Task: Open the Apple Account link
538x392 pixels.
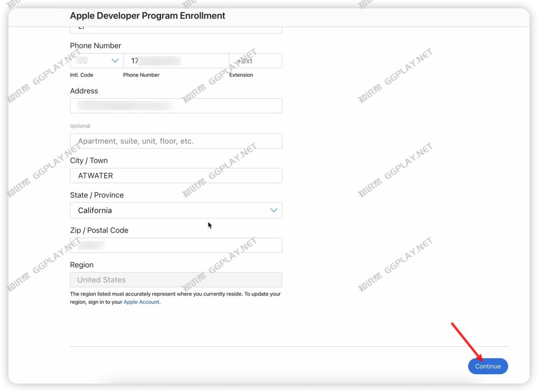Action: (x=141, y=302)
